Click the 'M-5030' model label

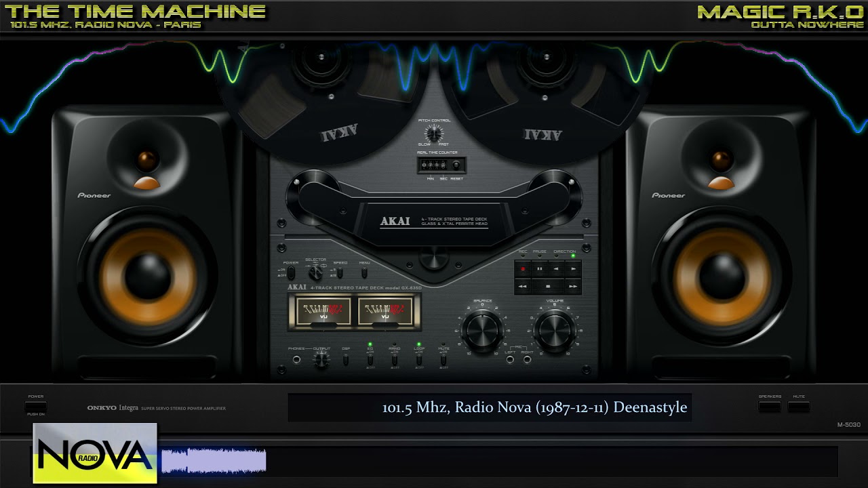point(848,424)
